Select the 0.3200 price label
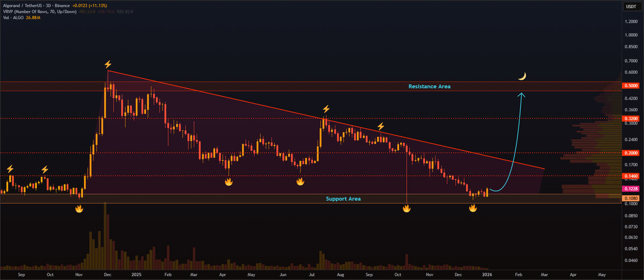Image resolution: width=644 pixels, height=280 pixels. (630, 119)
